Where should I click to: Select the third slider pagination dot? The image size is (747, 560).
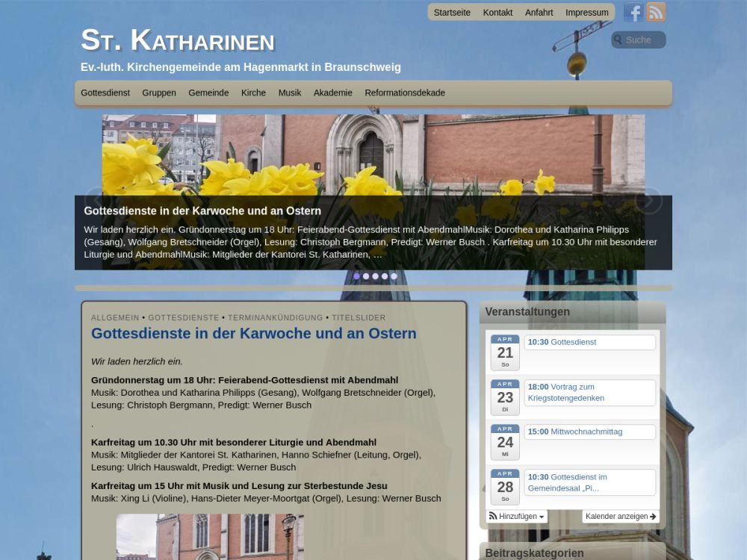(375, 276)
